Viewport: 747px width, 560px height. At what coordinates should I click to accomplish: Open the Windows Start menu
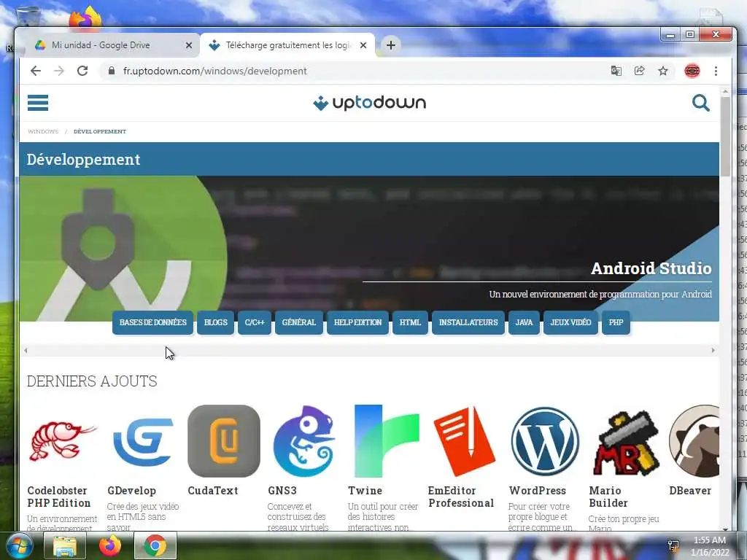pyautogui.click(x=19, y=545)
